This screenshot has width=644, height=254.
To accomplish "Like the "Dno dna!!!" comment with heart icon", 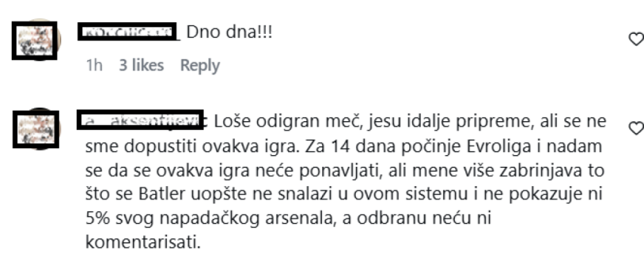I will coord(636,39).
